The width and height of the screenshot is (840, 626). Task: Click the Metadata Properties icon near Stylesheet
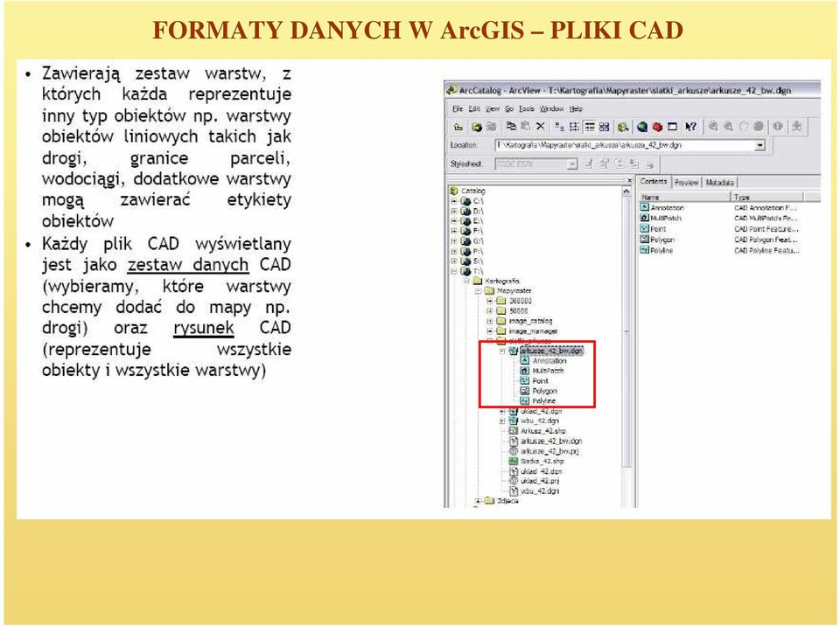pyautogui.click(x=604, y=164)
